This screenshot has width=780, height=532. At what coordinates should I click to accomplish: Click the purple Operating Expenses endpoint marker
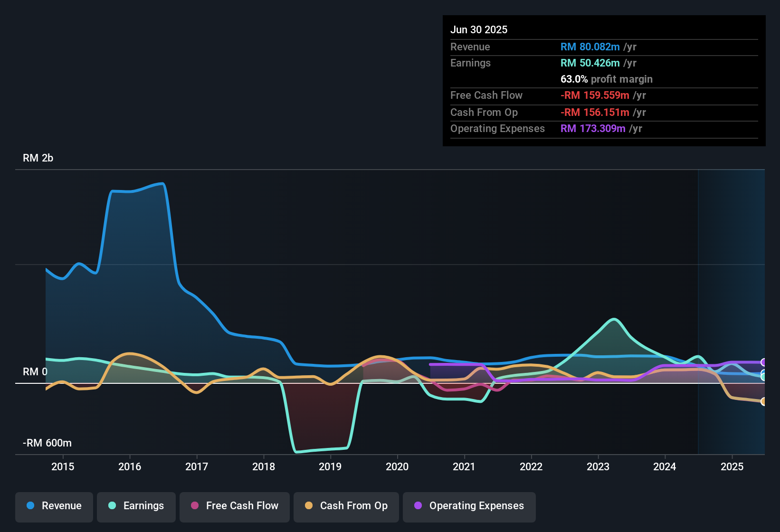[x=764, y=362]
